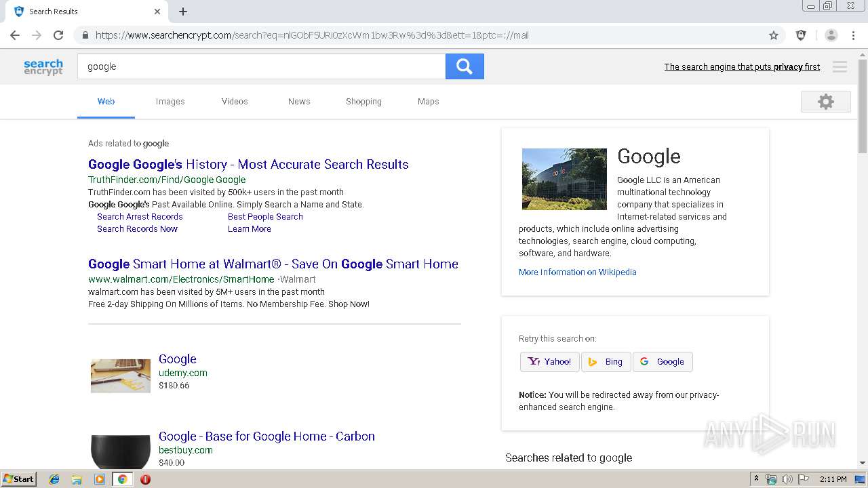Show hidden tray icons arrow
The height and width of the screenshot is (488, 868).
point(756,479)
